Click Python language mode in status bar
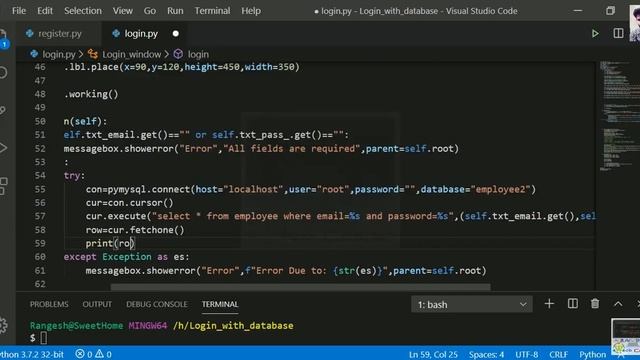The image size is (640, 360). 592,354
